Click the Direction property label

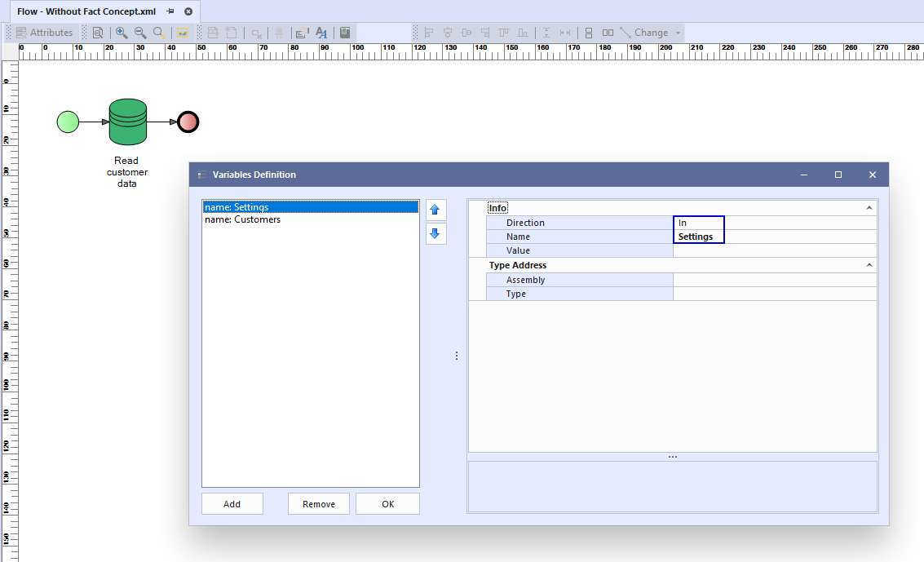tap(525, 223)
